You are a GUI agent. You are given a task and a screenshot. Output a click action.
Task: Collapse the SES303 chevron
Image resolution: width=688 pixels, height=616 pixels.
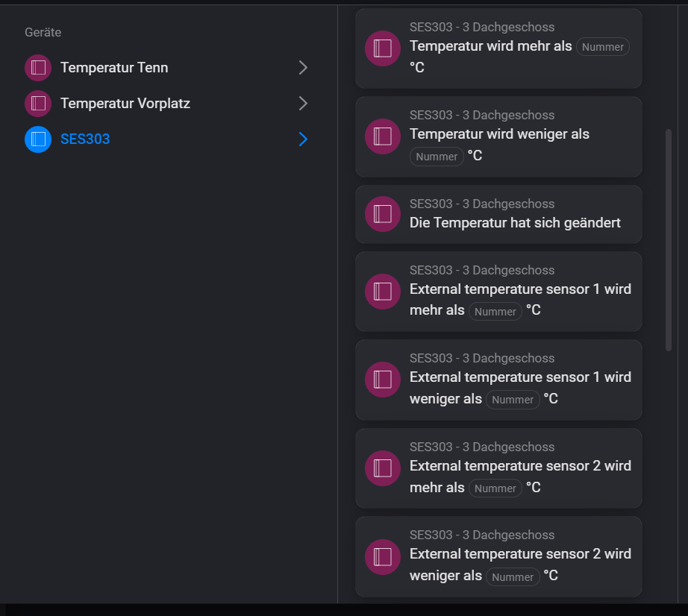click(x=302, y=139)
